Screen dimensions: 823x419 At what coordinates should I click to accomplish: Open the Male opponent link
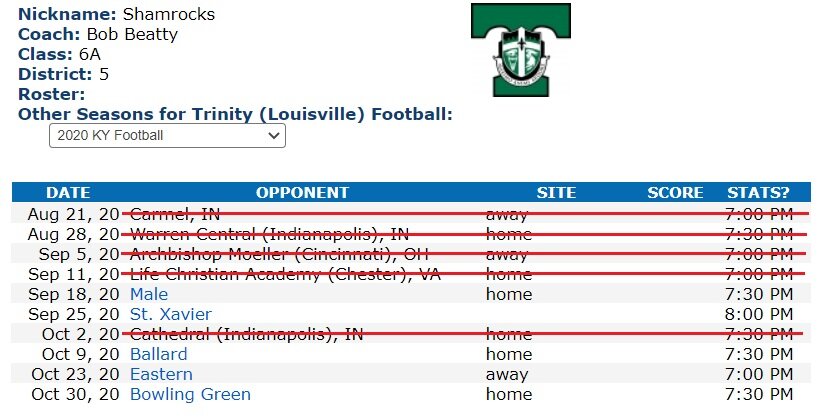pyautogui.click(x=149, y=294)
